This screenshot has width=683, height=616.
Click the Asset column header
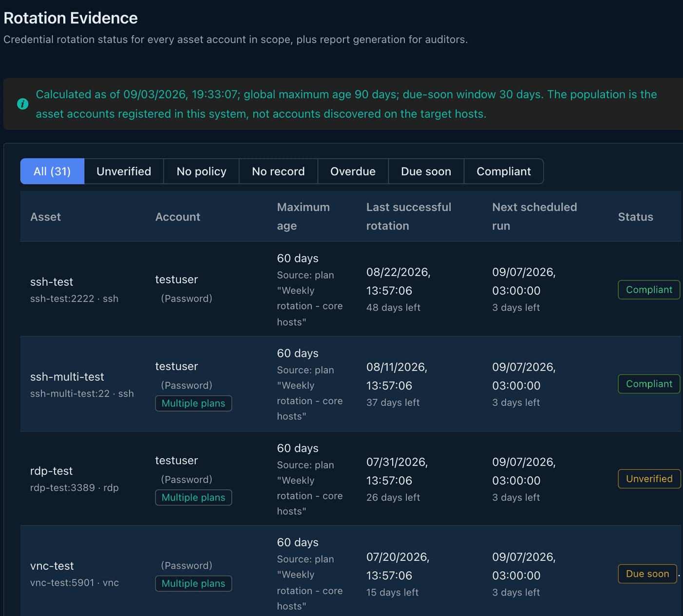(45, 217)
